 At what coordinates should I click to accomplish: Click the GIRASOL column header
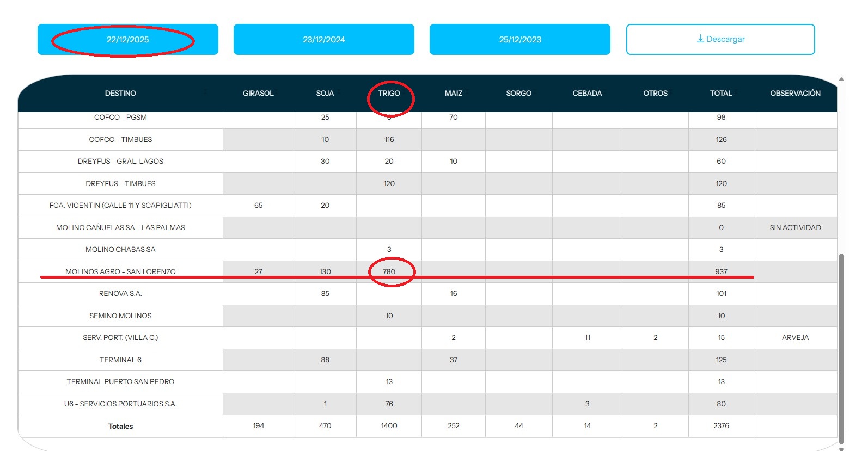pyautogui.click(x=258, y=93)
